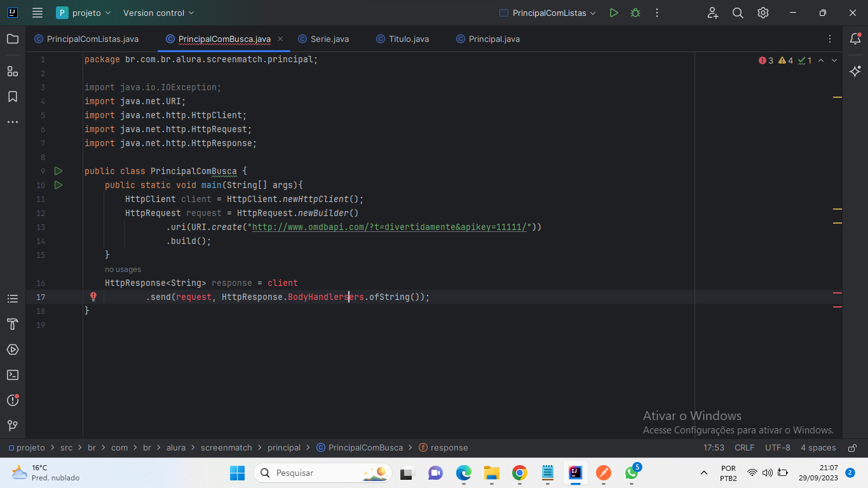This screenshot has height=488, width=868.
Task: Run class from line 9 gutter arrow
Action: tap(58, 171)
